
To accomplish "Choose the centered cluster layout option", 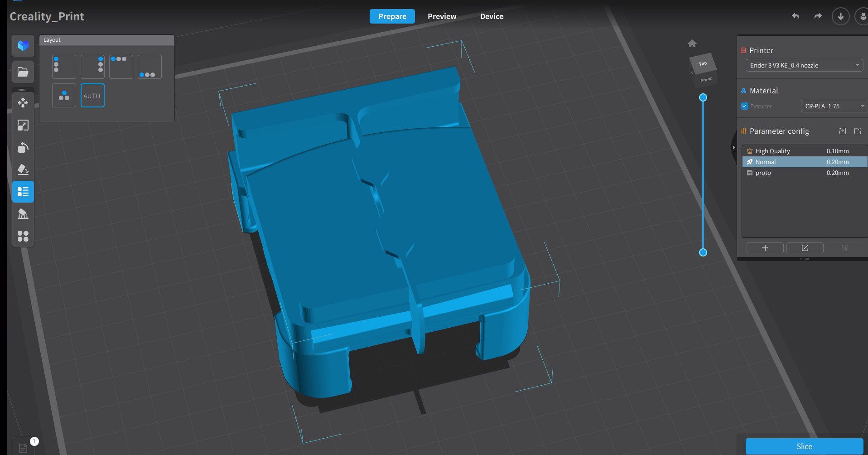I will [64, 96].
